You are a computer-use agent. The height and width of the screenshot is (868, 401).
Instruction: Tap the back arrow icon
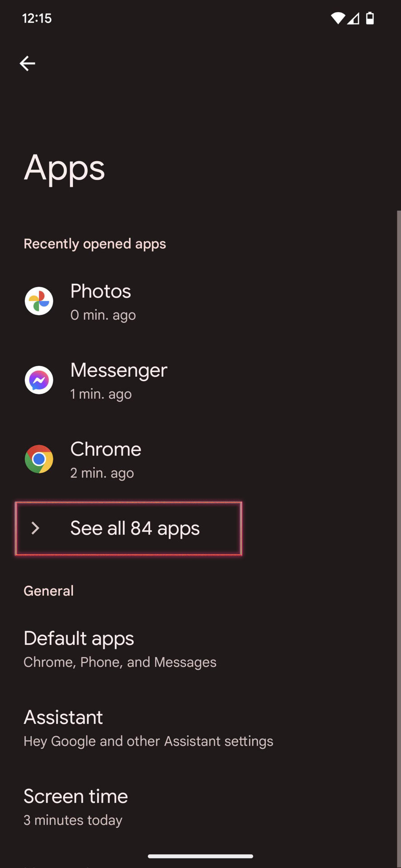[28, 63]
